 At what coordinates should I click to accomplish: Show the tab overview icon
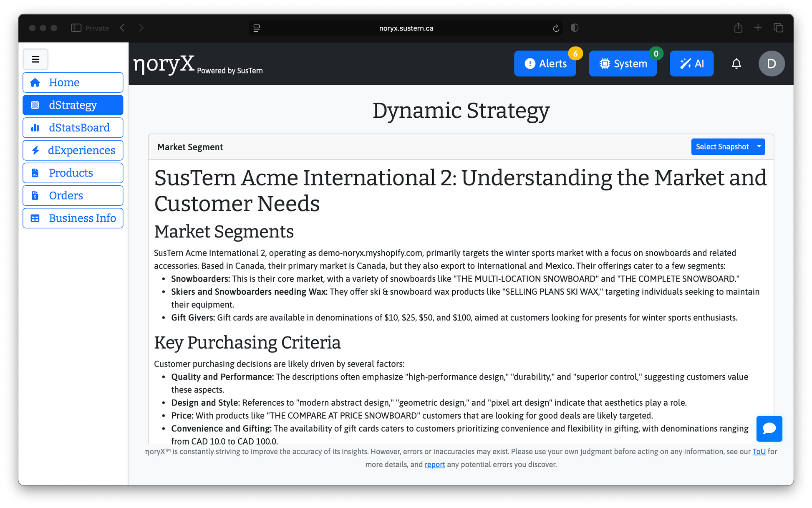click(x=778, y=28)
